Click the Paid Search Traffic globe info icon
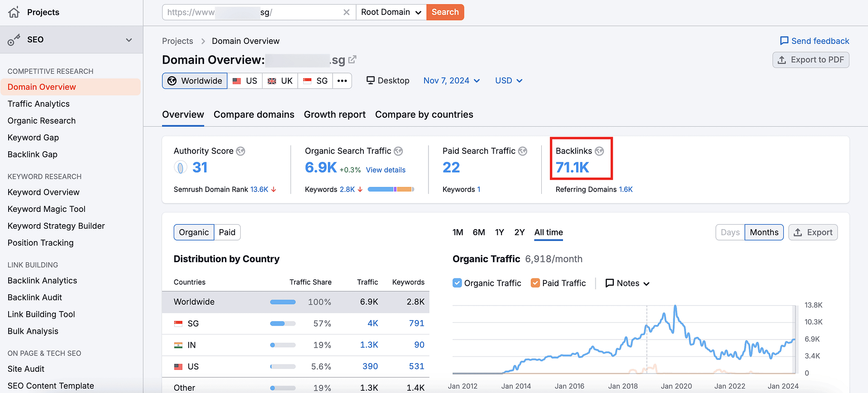This screenshot has height=393, width=868. (x=523, y=151)
